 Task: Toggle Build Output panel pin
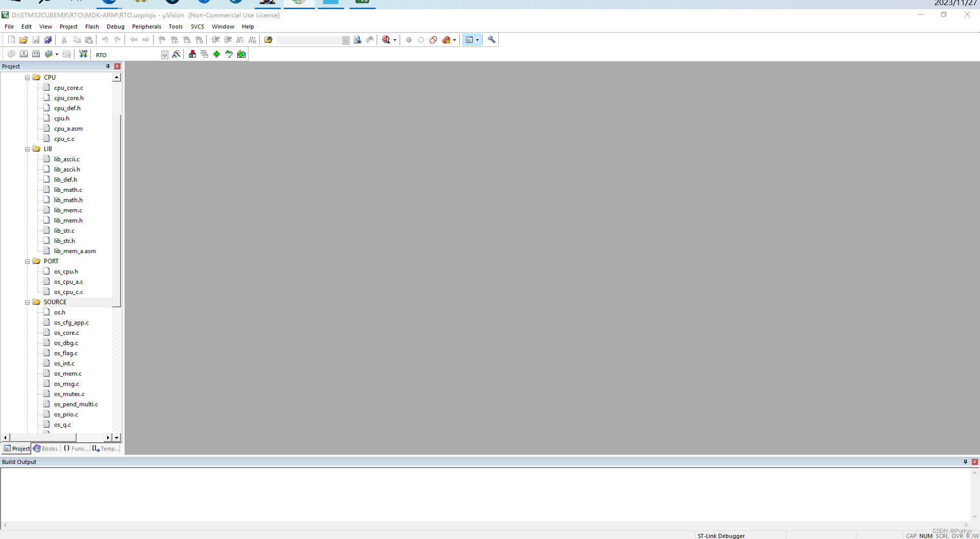tap(965, 462)
